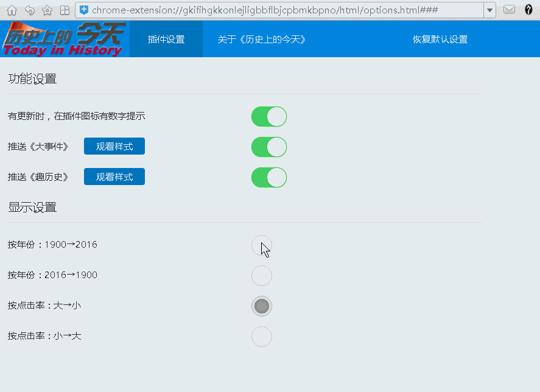Click 恢复默认设置 in the header

click(440, 40)
